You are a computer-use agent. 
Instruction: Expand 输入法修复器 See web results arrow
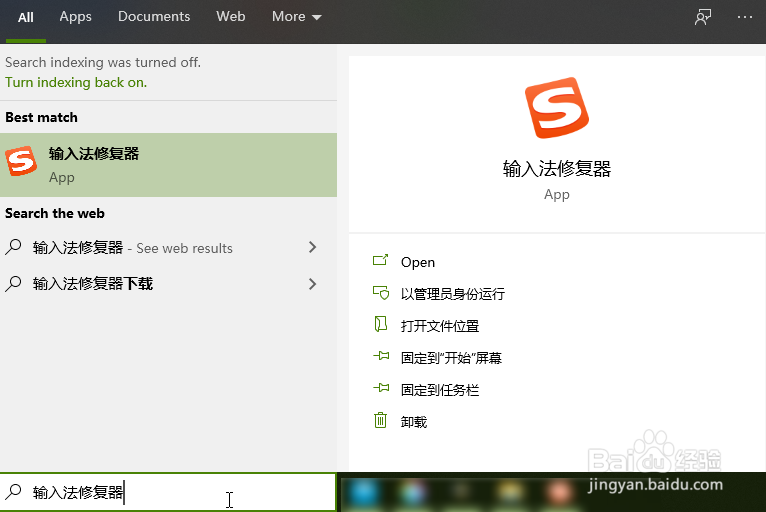pos(313,247)
